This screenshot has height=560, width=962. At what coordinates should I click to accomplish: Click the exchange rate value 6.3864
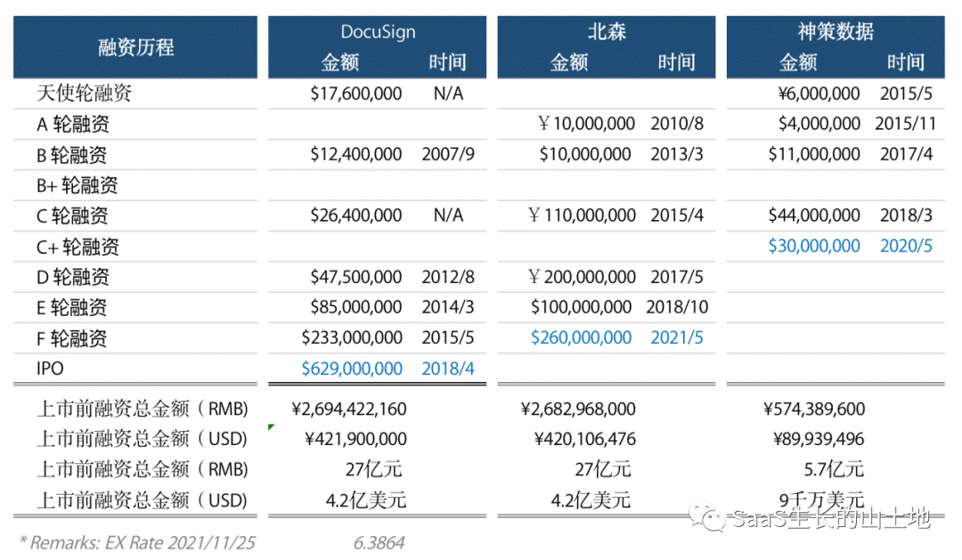pos(379,543)
